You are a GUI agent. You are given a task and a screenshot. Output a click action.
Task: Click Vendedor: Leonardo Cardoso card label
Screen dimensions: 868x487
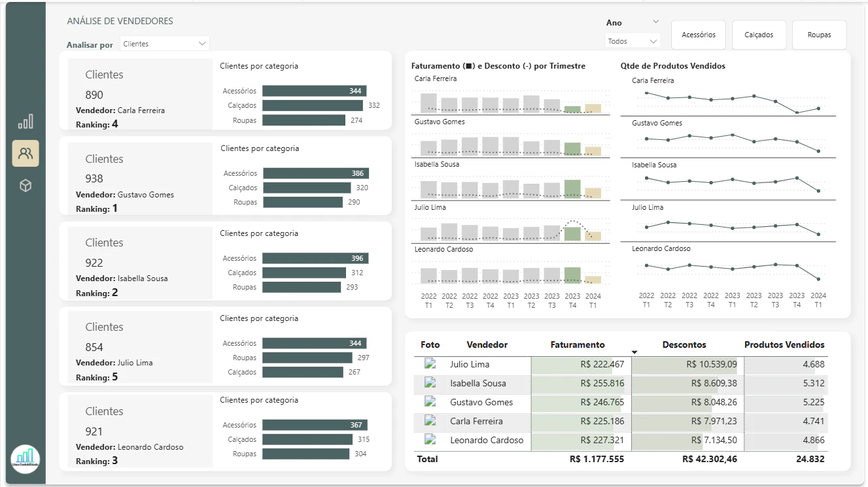[130, 447]
